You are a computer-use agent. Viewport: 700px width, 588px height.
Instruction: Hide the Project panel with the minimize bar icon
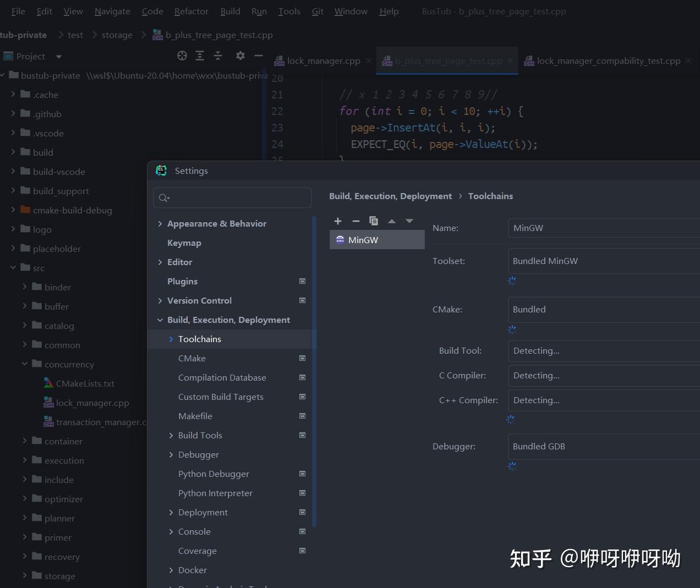[x=258, y=56]
